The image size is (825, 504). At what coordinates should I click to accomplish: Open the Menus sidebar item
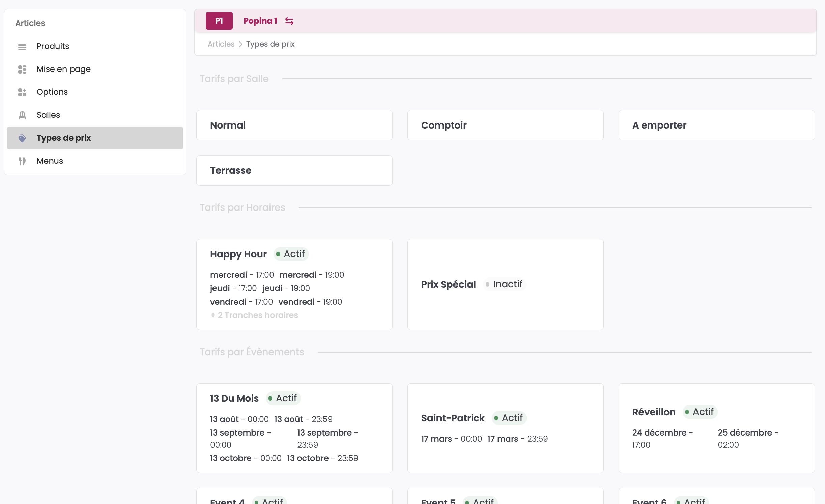point(50,161)
